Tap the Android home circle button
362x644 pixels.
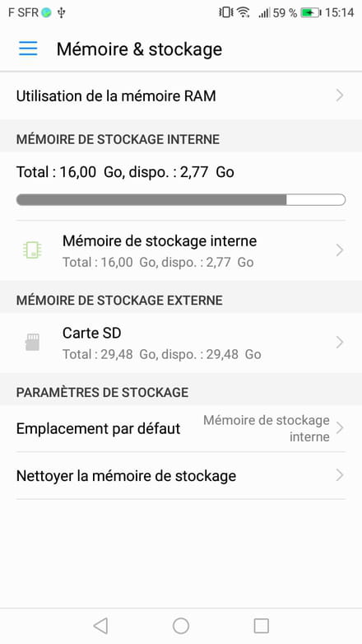point(181,626)
